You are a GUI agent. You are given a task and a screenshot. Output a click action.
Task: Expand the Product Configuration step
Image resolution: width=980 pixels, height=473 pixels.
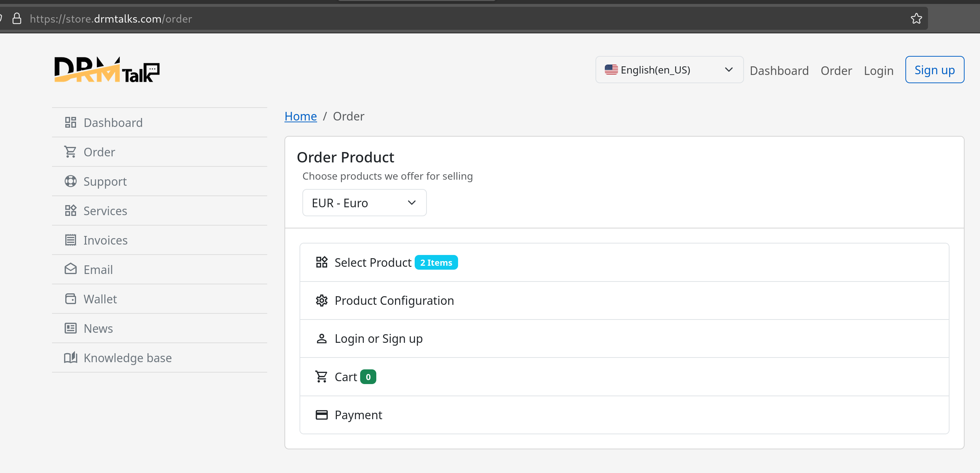[394, 301]
